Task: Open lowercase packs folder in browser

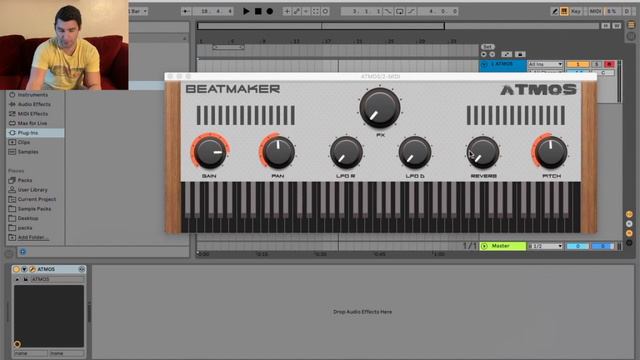Action: coord(24,228)
